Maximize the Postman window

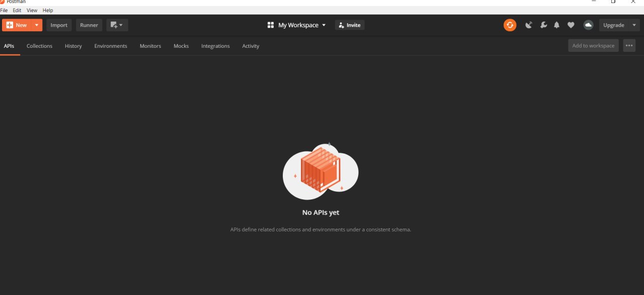(x=613, y=2)
